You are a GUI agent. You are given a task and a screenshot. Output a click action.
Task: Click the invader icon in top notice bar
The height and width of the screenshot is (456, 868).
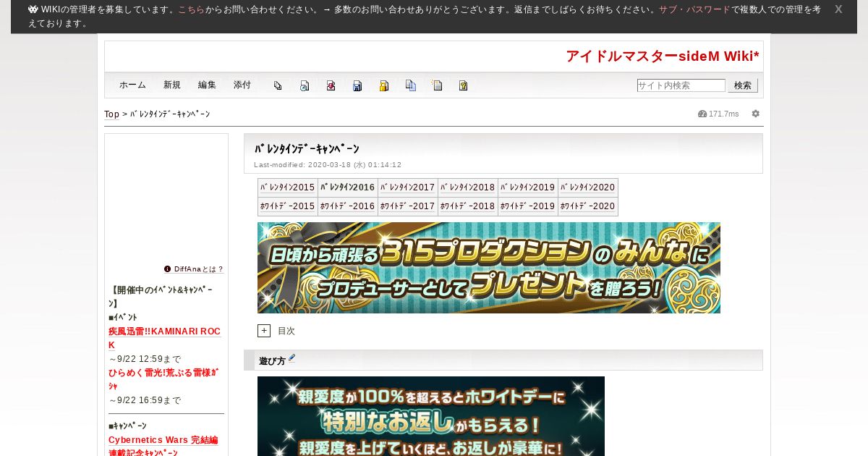click(x=33, y=9)
